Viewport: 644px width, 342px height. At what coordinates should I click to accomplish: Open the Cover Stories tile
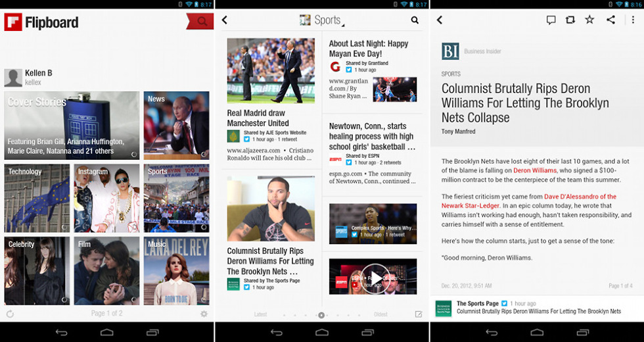click(72, 126)
